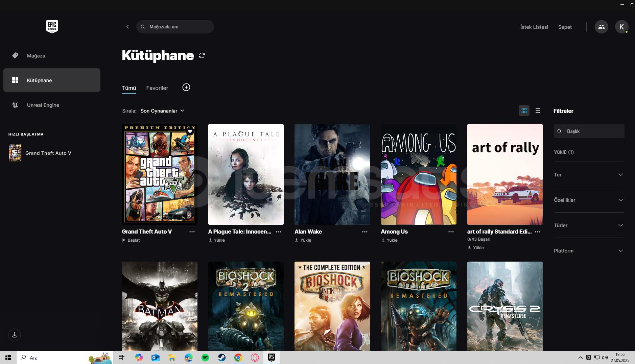Viewport: 635px width, 364px height.
Task: Open Mağaza in the sidebar
Action: coord(36,56)
